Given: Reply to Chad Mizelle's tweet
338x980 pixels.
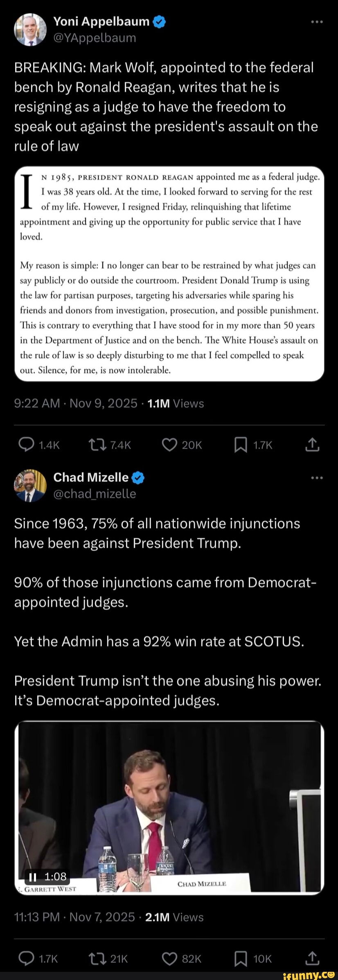Looking at the screenshot, I should pos(27,959).
